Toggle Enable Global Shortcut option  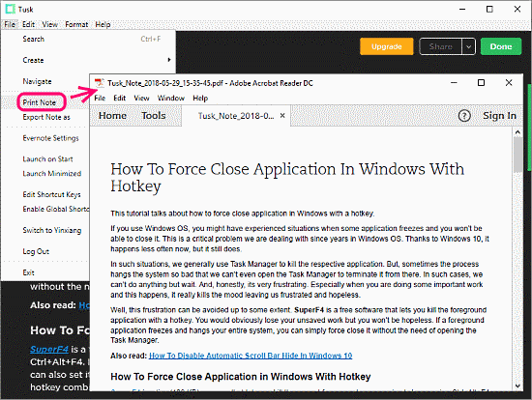click(x=56, y=209)
